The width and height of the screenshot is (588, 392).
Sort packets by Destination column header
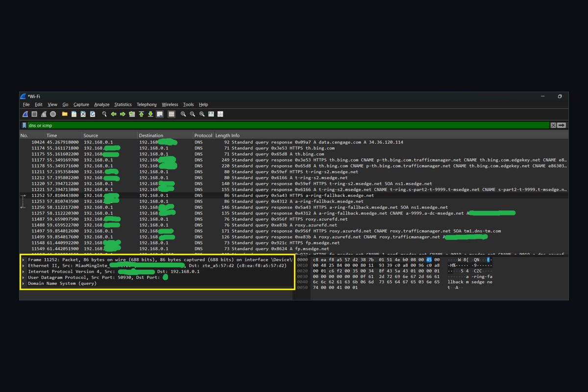pyautogui.click(x=165, y=135)
